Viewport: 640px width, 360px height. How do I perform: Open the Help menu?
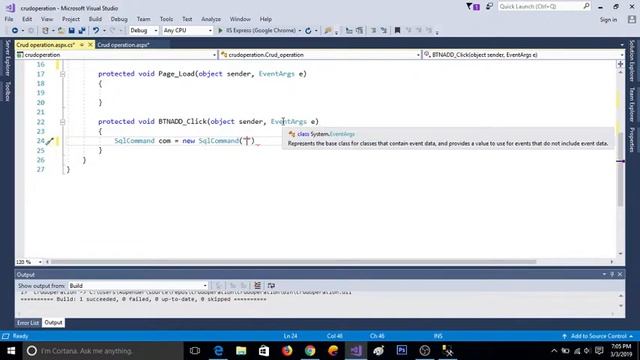[266, 19]
